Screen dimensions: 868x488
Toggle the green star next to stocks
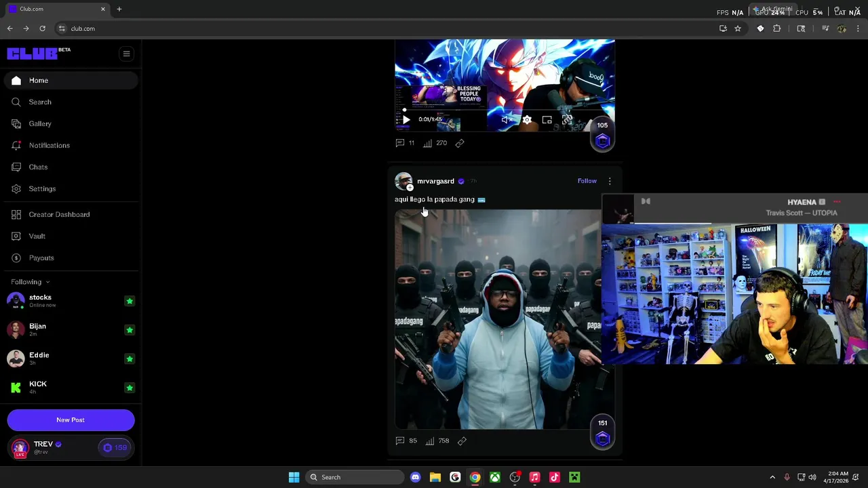point(130,301)
